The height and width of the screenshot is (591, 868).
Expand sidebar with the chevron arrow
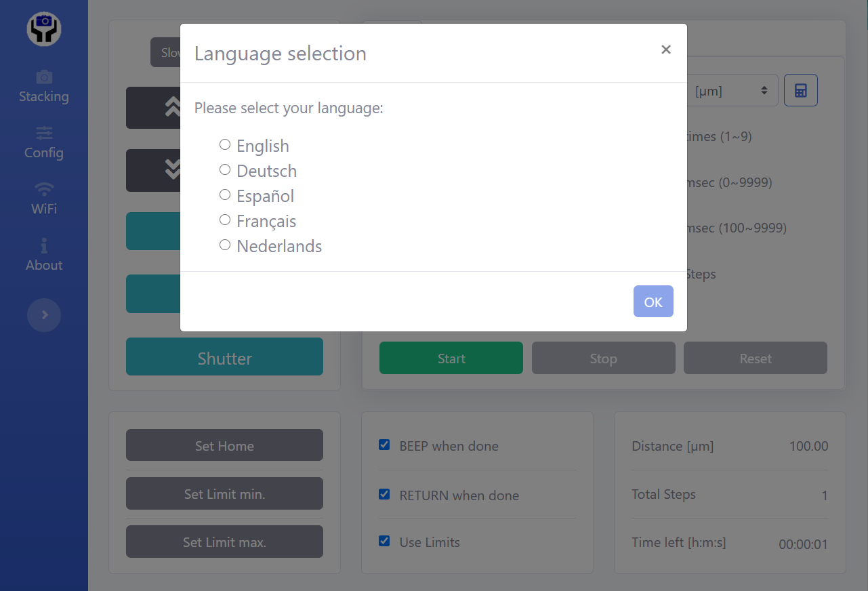(44, 315)
